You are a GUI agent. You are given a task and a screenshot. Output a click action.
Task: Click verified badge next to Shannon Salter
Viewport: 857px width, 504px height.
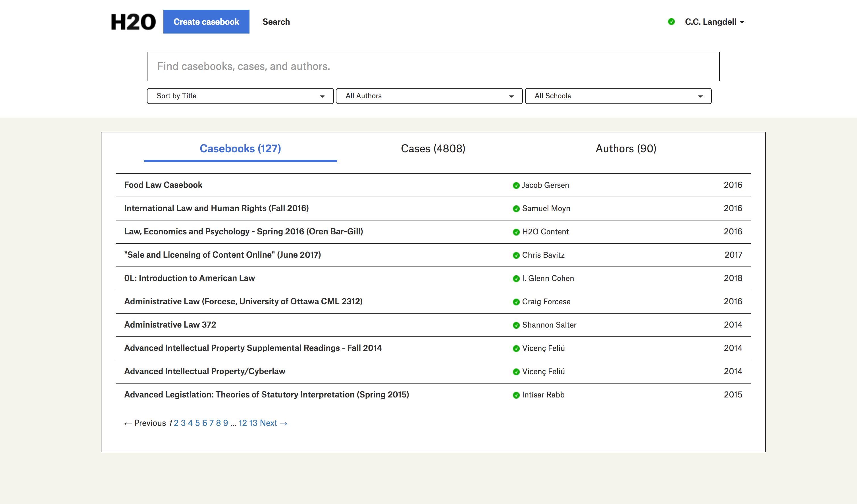(x=516, y=325)
